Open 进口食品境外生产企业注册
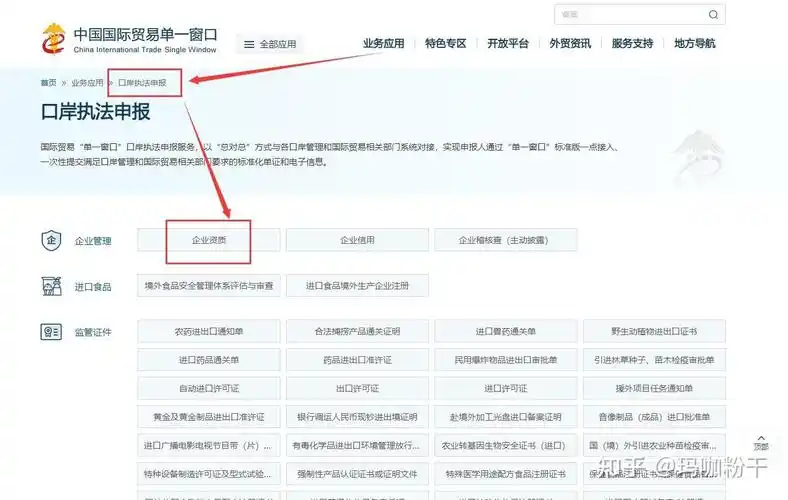788x500 pixels. pyautogui.click(x=357, y=286)
